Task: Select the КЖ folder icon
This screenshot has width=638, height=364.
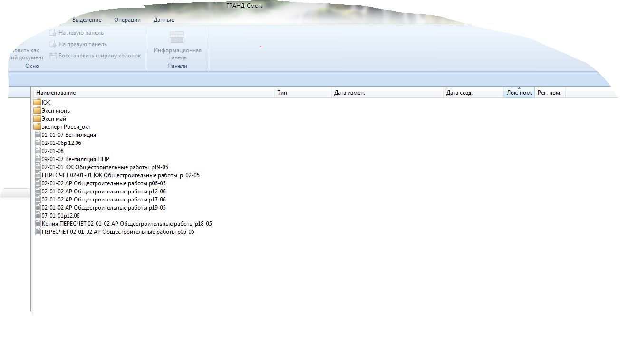Action: [37, 103]
